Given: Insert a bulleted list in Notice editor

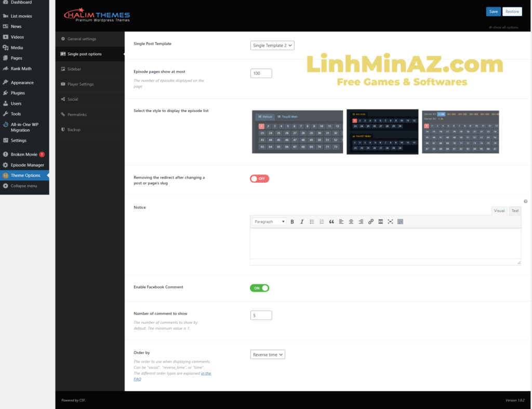Looking at the screenshot, I should (x=312, y=222).
